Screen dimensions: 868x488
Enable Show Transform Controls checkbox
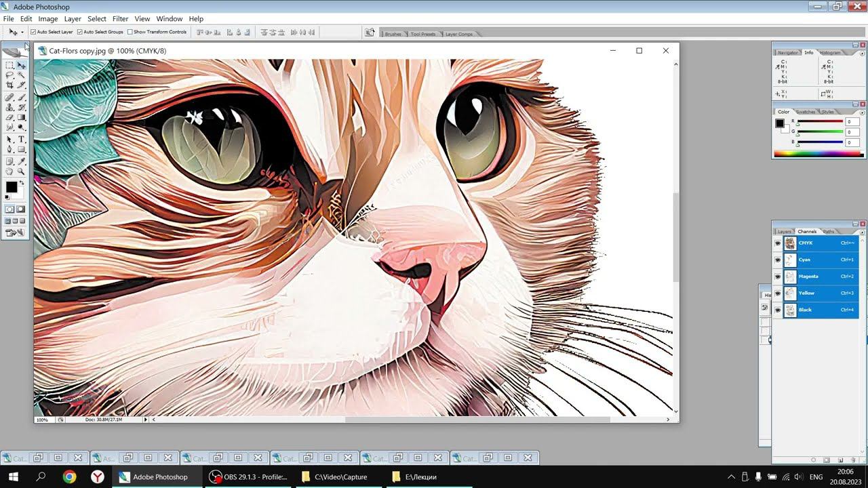[130, 32]
